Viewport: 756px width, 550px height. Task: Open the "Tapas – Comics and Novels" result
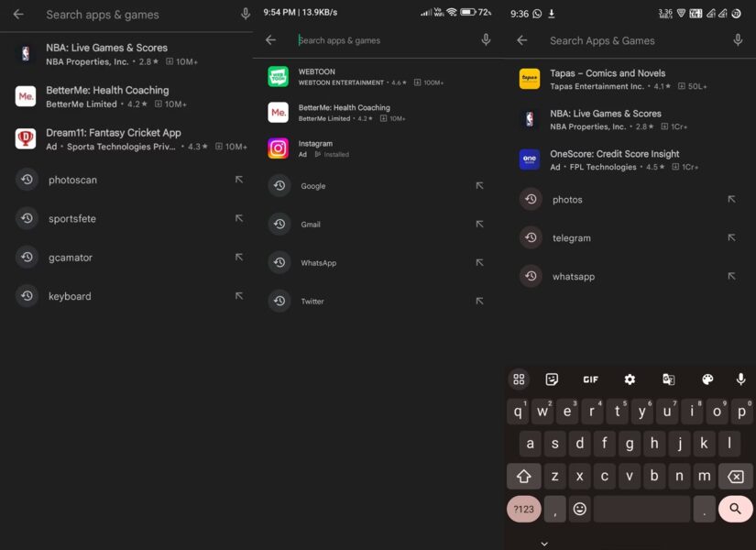coord(630,79)
